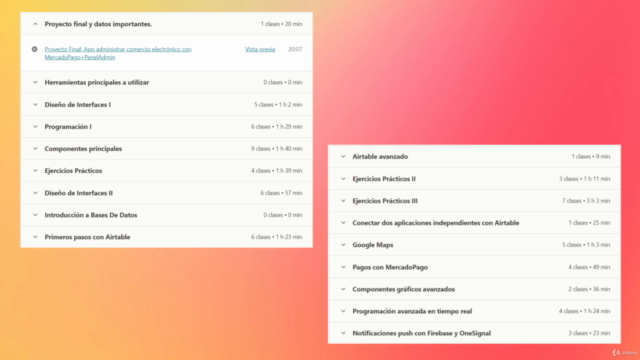Screen dimensions: 640x360
Task: Click the Google Maps title
Action: 373,245
